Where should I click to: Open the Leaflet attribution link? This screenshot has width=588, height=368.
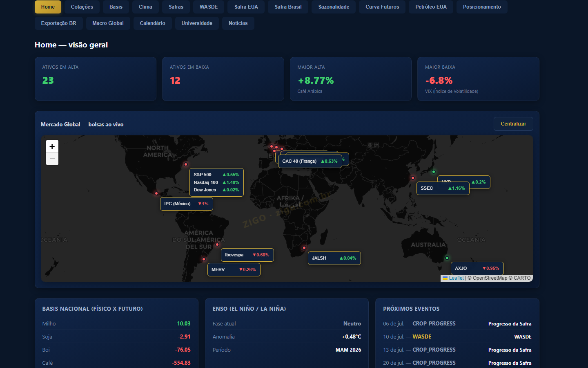click(456, 278)
